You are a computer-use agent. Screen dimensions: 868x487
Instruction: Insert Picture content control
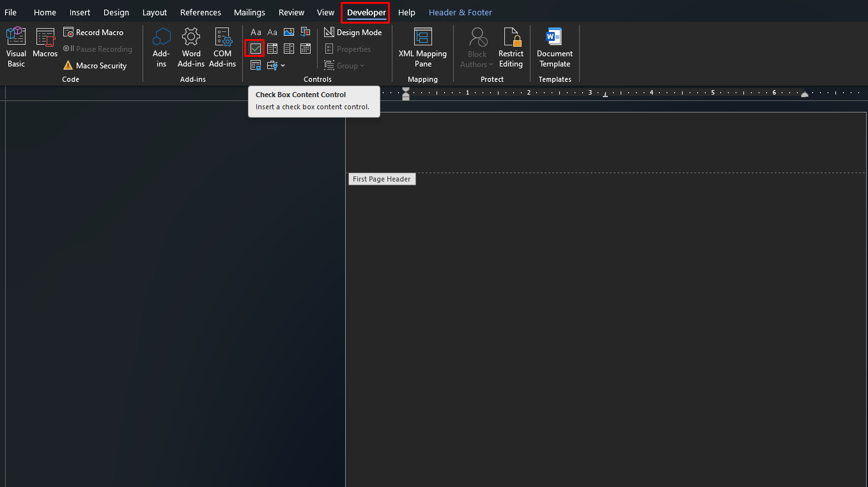(x=289, y=32)
